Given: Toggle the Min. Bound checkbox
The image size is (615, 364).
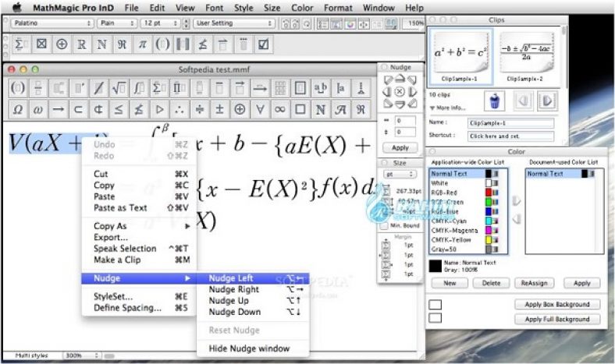Looking at the screenshot, I should point(384,226).
